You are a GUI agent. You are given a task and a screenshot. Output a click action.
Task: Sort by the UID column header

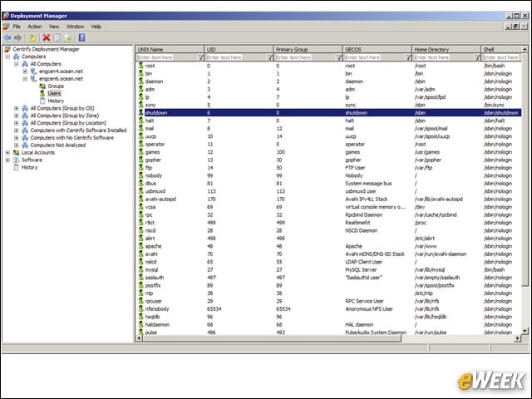click(239, 49)
